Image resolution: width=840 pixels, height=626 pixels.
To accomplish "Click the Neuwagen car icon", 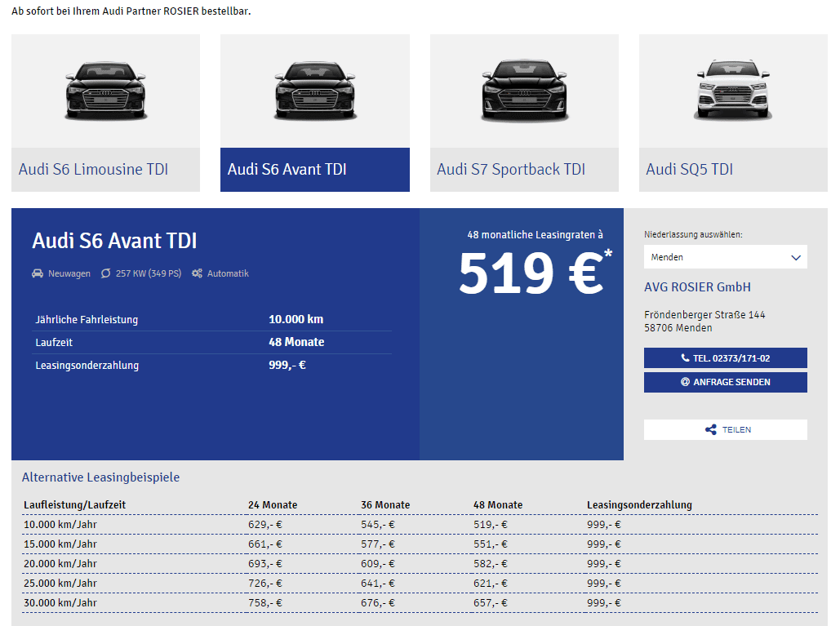I will point(38,273).
